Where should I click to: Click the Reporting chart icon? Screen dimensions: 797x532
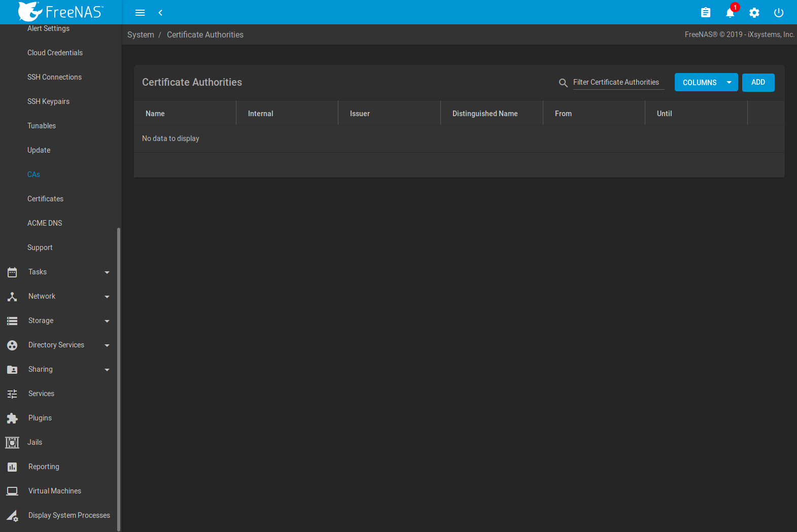12,467
